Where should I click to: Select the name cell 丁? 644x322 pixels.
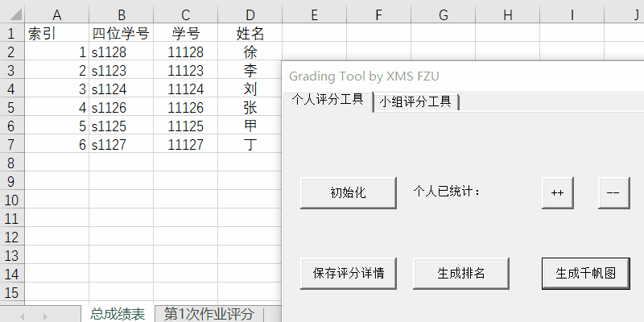click(250, 144)
